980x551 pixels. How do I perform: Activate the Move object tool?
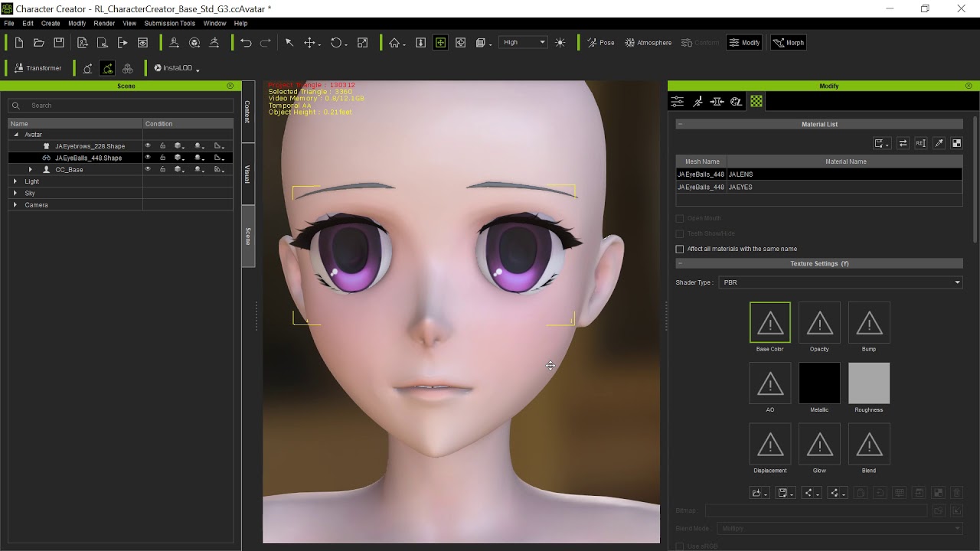click(309, 43)
